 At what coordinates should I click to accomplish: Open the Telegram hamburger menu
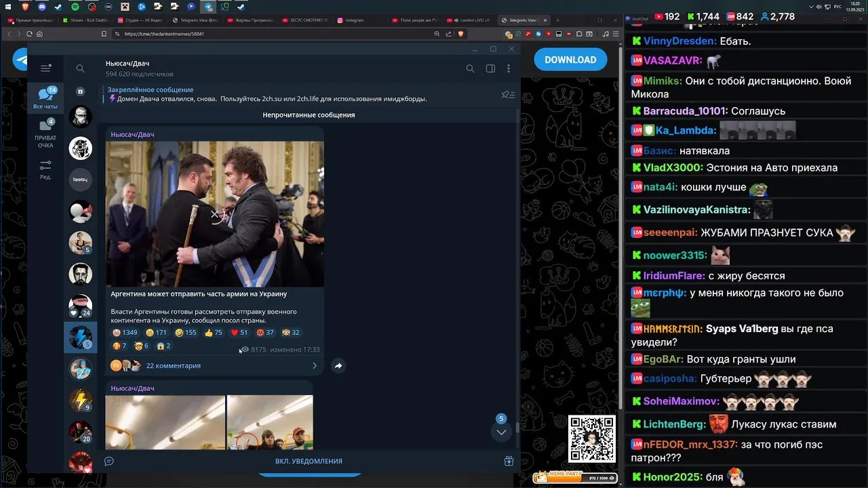(x=45, y=68)
